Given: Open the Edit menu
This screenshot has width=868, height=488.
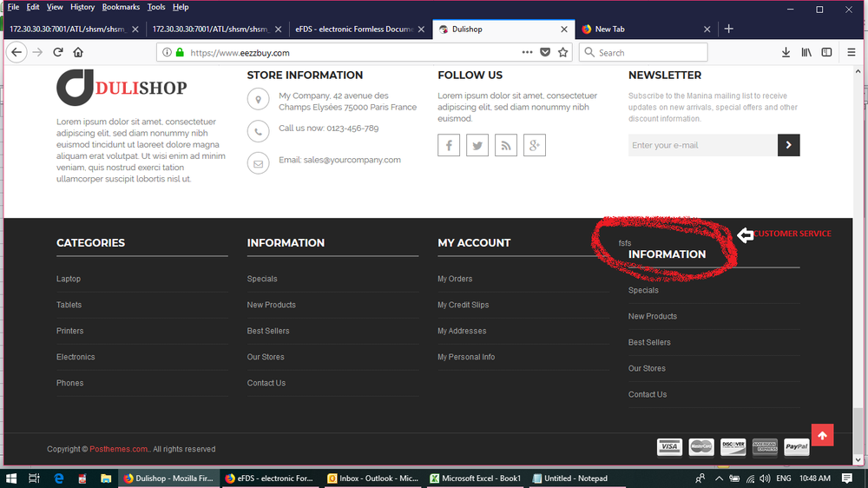Looking at the screenshot, I should point(33,7).
